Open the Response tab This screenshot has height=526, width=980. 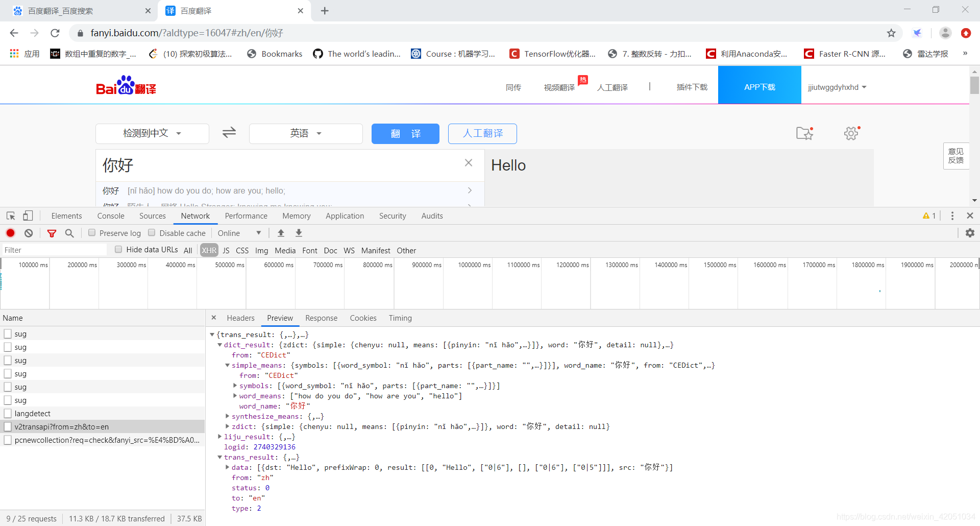pyautogui.click(x=321, y=318)
